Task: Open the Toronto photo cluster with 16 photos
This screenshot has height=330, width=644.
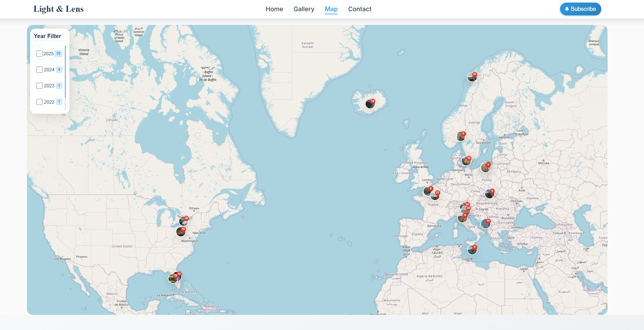Action: [184, 221]
